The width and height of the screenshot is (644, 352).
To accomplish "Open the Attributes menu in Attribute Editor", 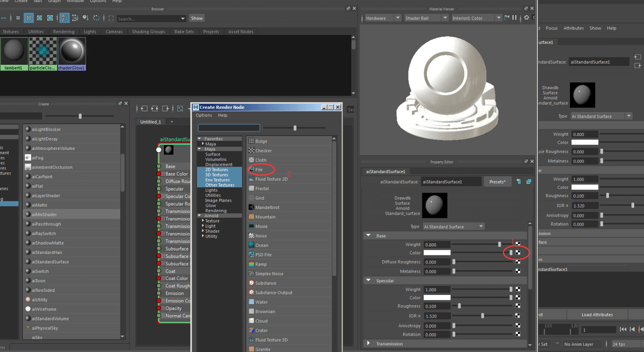I will click(x=573, y=28).
